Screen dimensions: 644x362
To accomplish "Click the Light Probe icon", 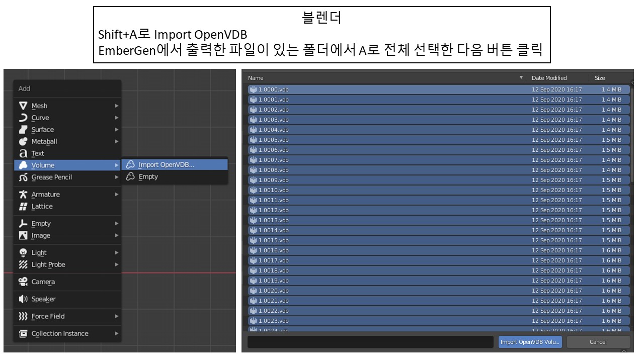I will [x=23, y=264].
